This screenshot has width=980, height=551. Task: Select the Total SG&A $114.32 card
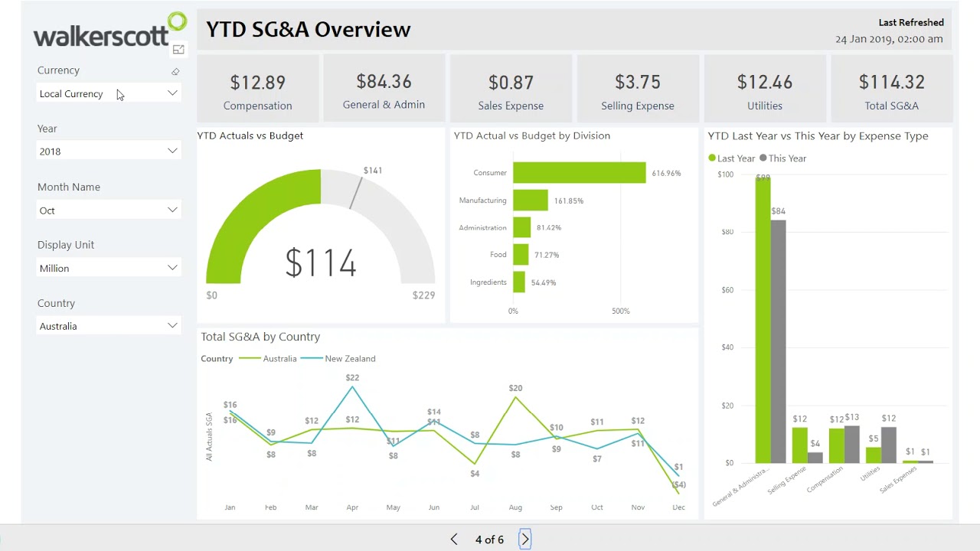pos(891,89)
